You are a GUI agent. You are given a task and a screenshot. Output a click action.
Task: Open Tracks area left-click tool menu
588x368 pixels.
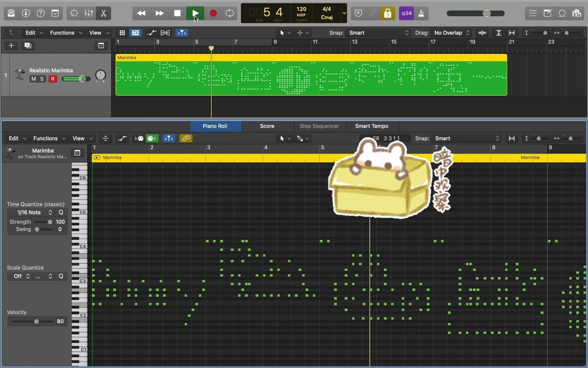(x=285, y=33)
